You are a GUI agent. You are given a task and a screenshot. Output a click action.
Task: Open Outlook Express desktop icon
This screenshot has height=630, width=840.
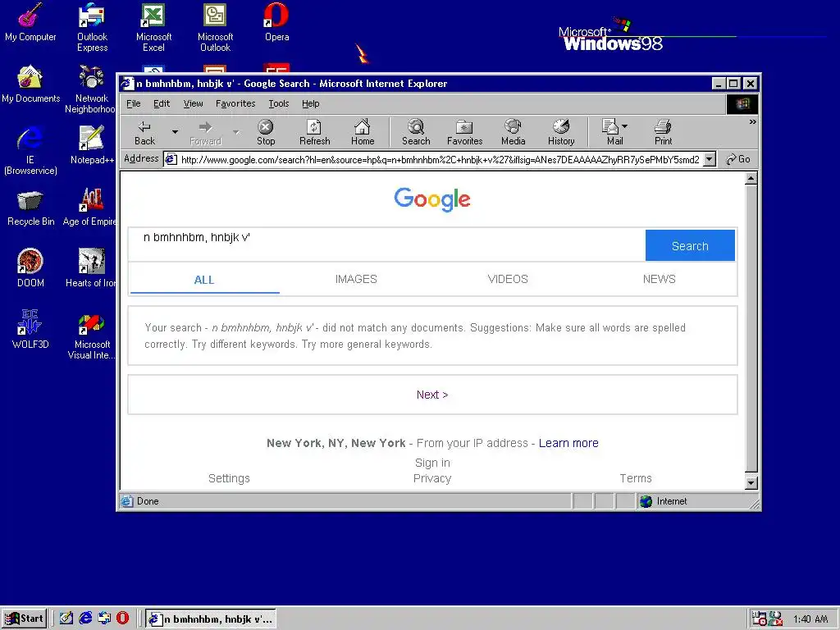(92, 27)
